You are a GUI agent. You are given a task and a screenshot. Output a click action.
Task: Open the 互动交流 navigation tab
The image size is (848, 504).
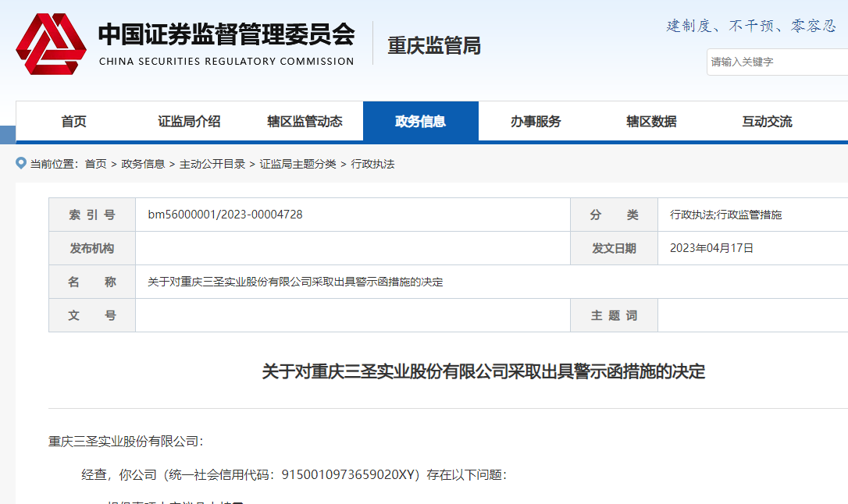pyautogui.click(x=768, y=122)
